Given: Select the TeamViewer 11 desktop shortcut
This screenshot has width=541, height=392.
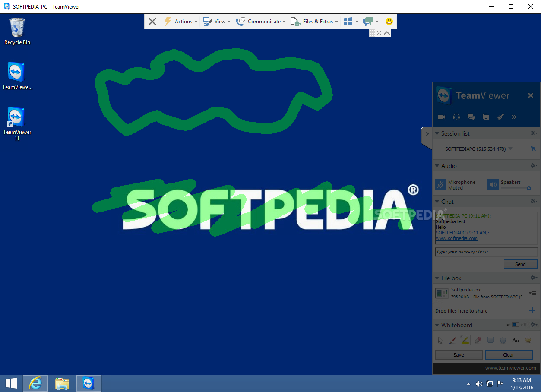Looking at the screenshot, I should coord(17,124).
